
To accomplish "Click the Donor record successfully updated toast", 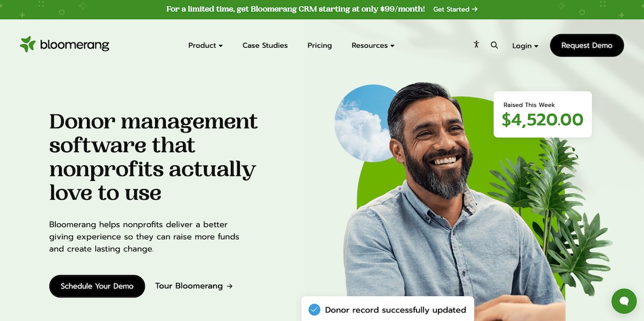I will [387, 309].
